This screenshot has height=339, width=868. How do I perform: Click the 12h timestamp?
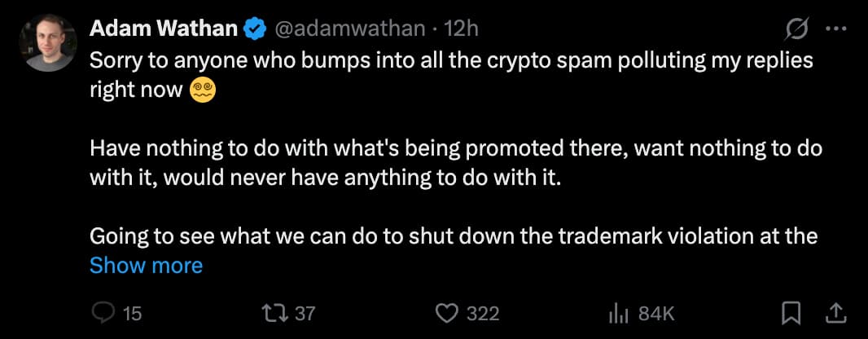coord(462,29)
